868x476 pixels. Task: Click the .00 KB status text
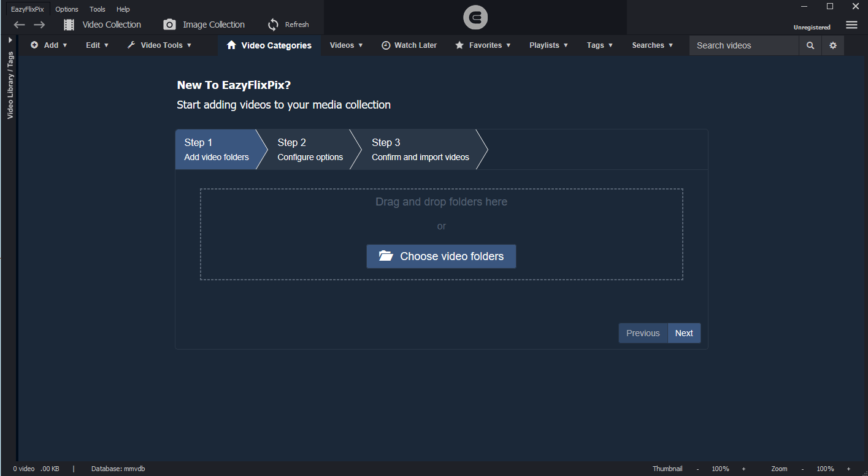[x=50, y=469]
